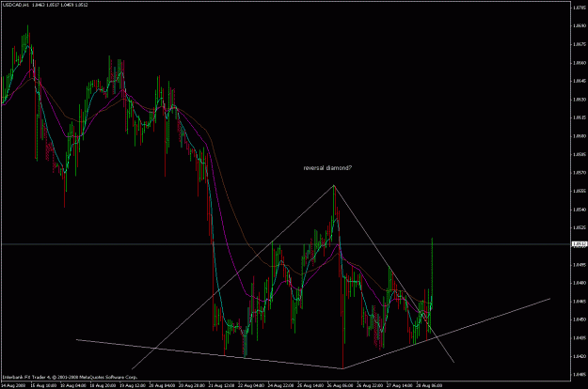Click the 1.0420 price axis label
The image size is (588, 389).
point(580,356)
